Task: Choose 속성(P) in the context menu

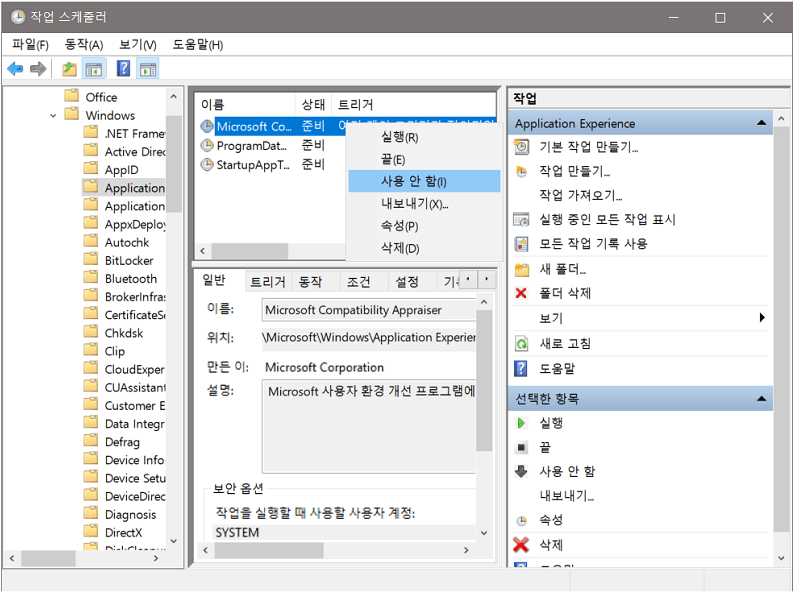Action: [424, 226]
